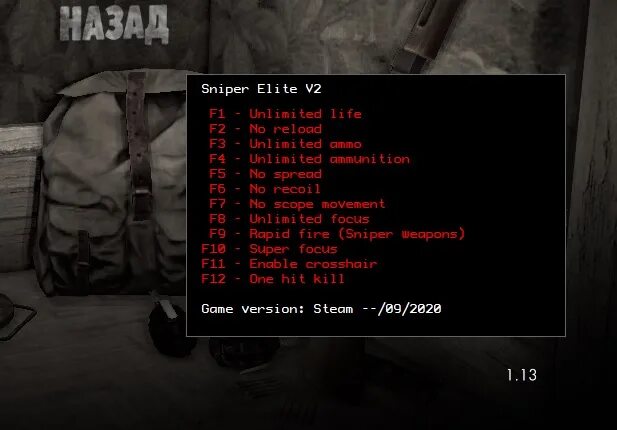
Task: Toggle F1 Unlimited life cheat
Action: 285,114
